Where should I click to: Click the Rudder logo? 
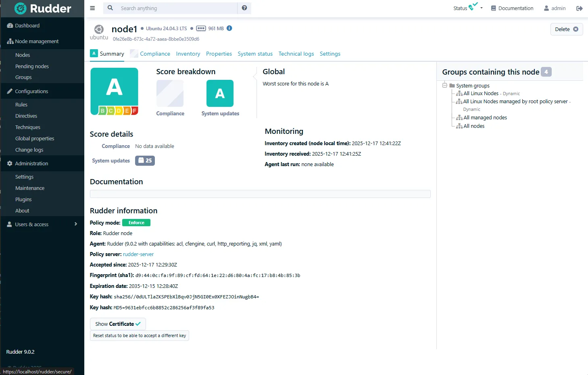point(43,8)
